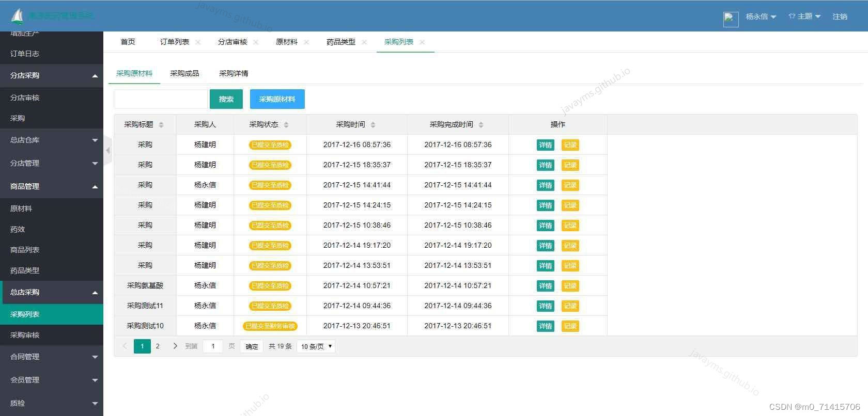The width and height of the screenshot is (868, 416).
Task: Switch to 分店审核 tab
Action: [x=233, y=42]
